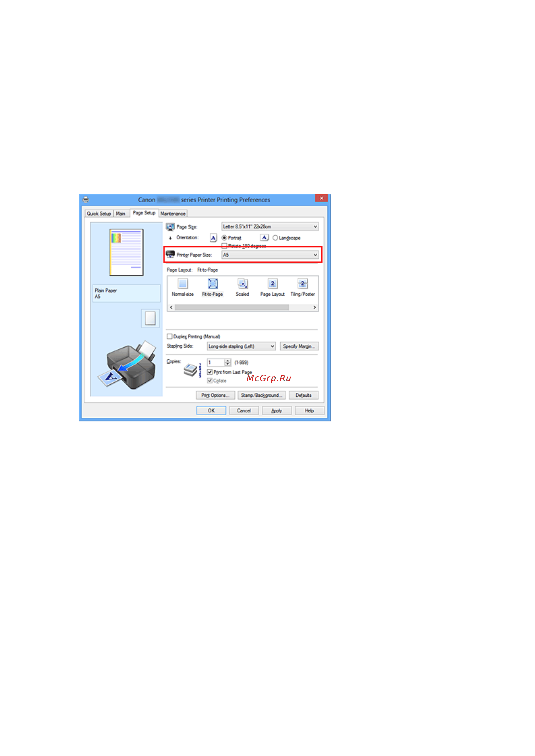Screen dimensions: 535x756
Task: Select the Landscape radio button
Action: 275,238
